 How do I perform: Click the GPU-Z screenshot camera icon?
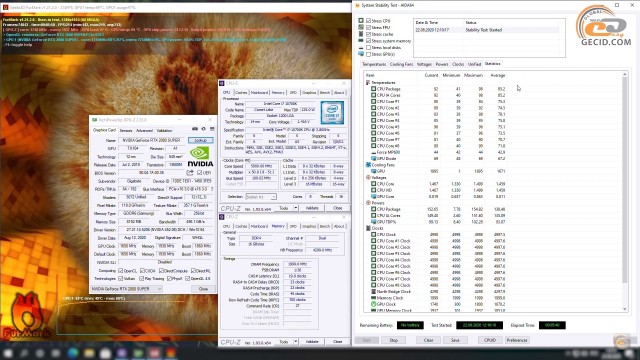click(195, 129)
